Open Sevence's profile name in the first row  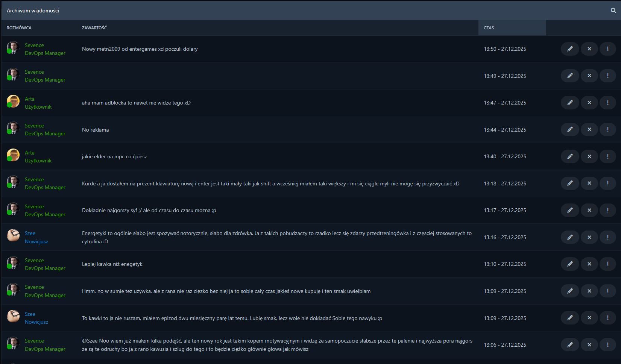tap(34, 45)
